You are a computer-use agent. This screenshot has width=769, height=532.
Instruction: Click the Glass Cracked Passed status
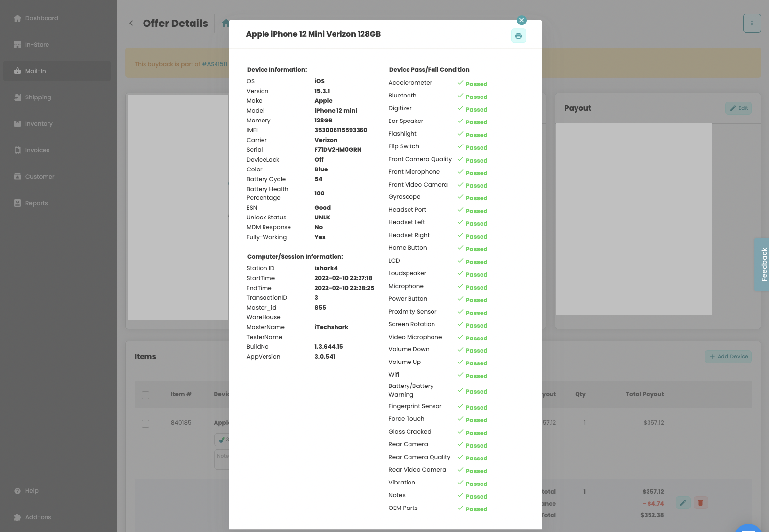pyautogui.click(x=473, y=433)
